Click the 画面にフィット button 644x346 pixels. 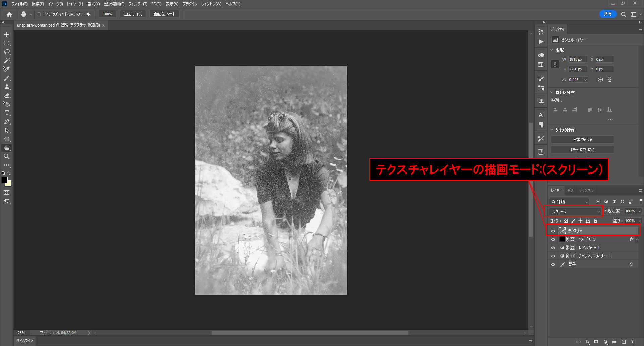click(164, 14)
